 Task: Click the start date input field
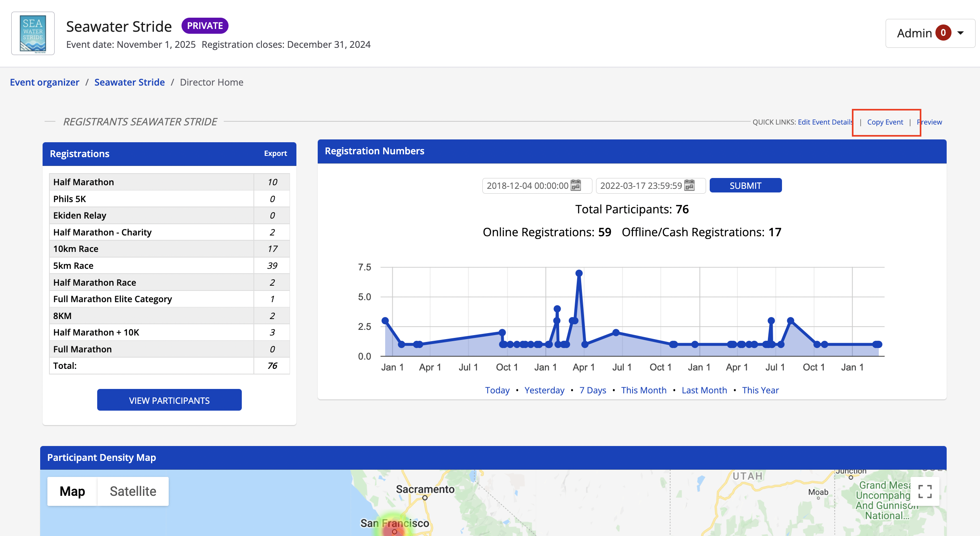[527, 186]
